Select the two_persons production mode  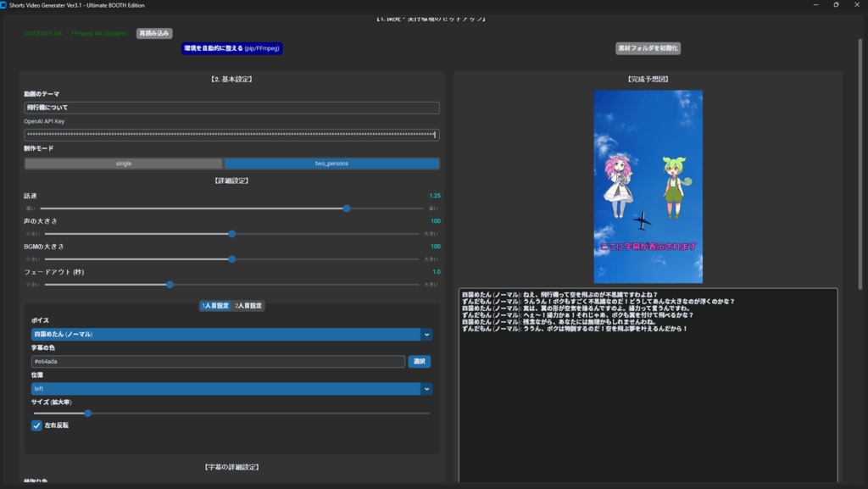click(335, 162)
